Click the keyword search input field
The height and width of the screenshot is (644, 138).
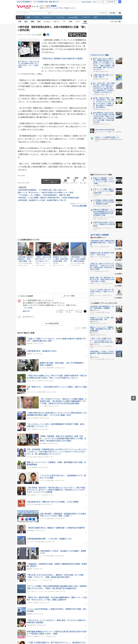point(32,13)
